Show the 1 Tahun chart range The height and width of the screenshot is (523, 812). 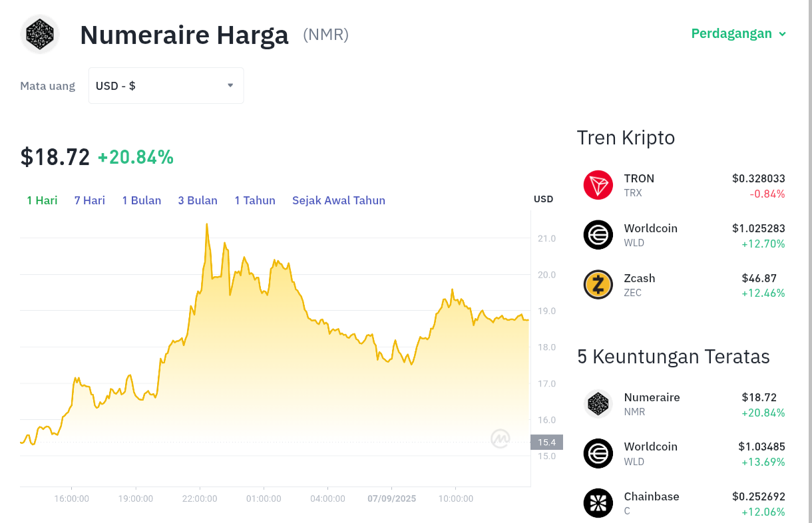(255, 200)
